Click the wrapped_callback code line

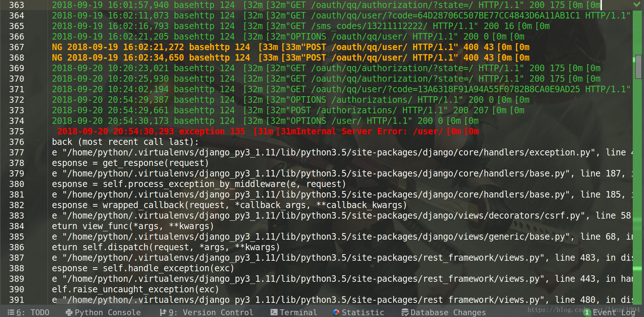tap(229, 205)
